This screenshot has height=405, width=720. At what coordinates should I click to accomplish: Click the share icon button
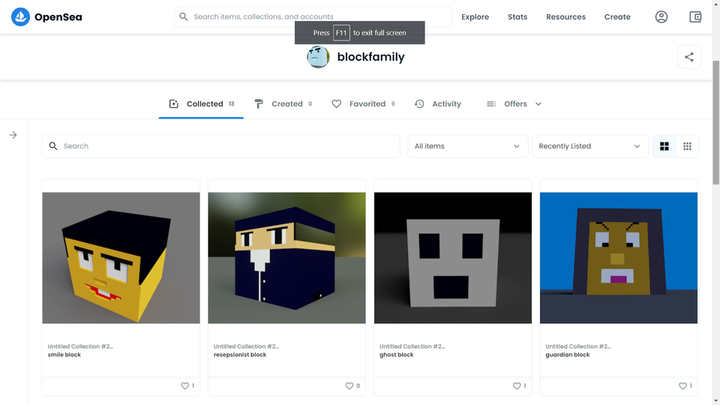[x=689, y=57]
